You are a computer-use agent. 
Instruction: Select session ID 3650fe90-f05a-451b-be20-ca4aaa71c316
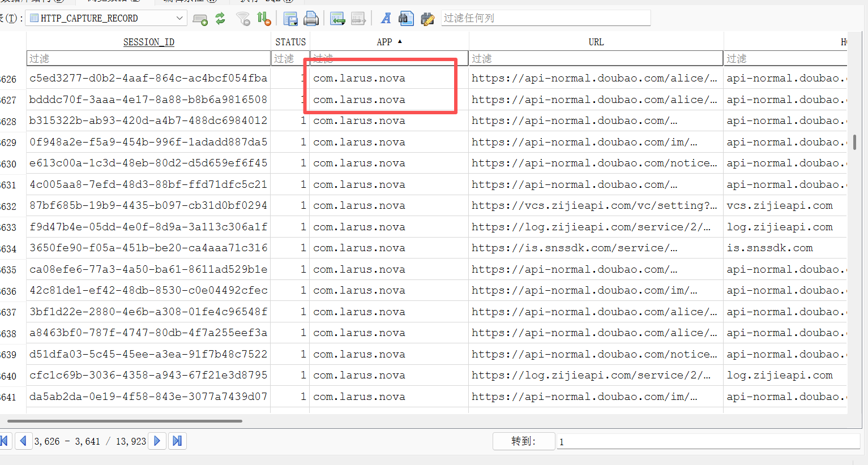[148, 248]
